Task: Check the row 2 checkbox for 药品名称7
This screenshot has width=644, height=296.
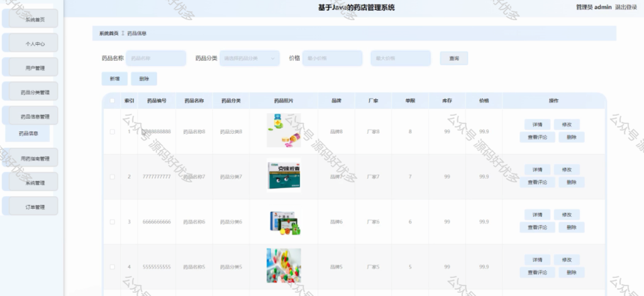Action: click(x=112, y=177)
